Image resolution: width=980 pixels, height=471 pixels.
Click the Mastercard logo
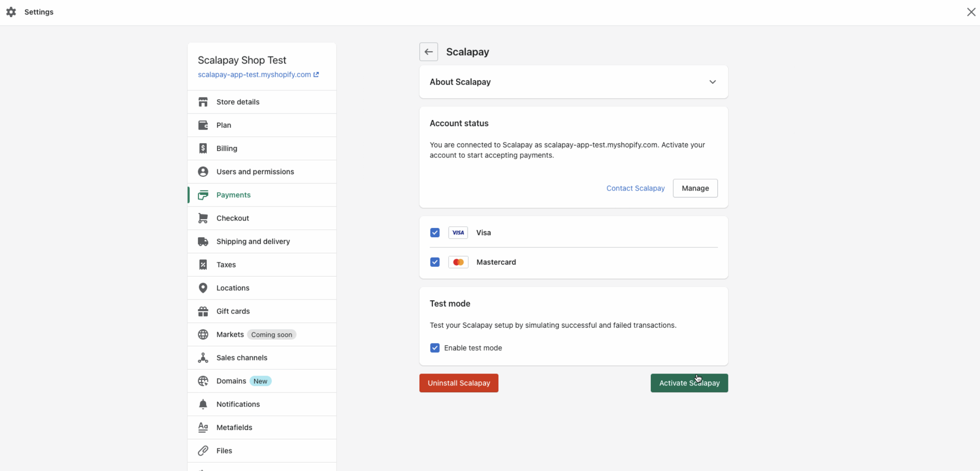(458, 262)
